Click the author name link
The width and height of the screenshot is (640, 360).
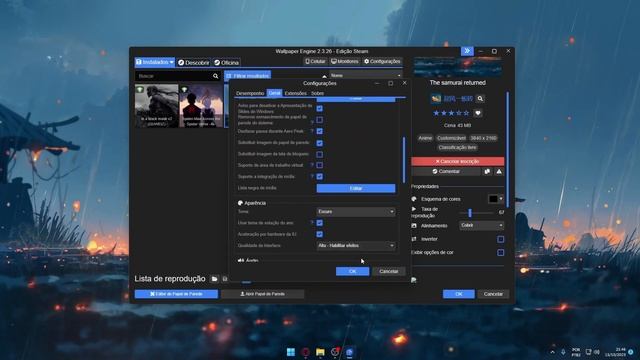pos(458,99)
